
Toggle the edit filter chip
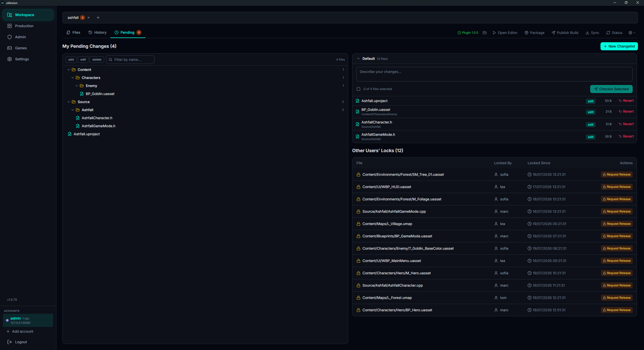[83, 60]
